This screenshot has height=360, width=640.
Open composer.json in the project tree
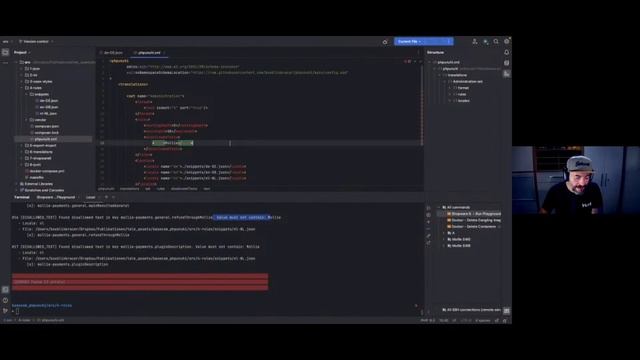click(x=45, y=126)
